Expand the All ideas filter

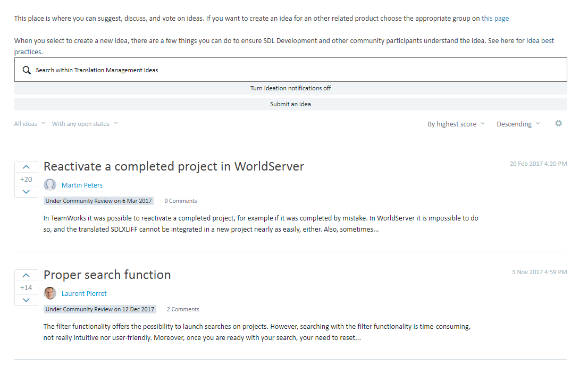30,124
